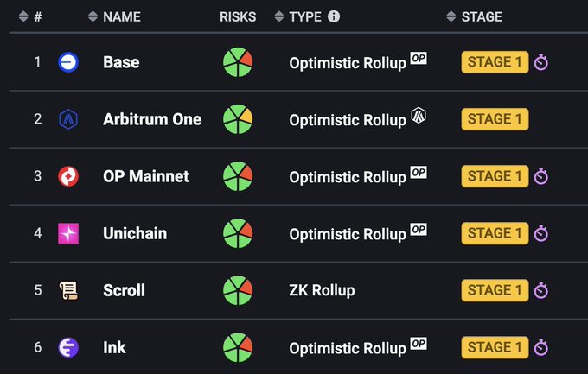Click the risk pie chart for Arbitrum One

(237, 119)
